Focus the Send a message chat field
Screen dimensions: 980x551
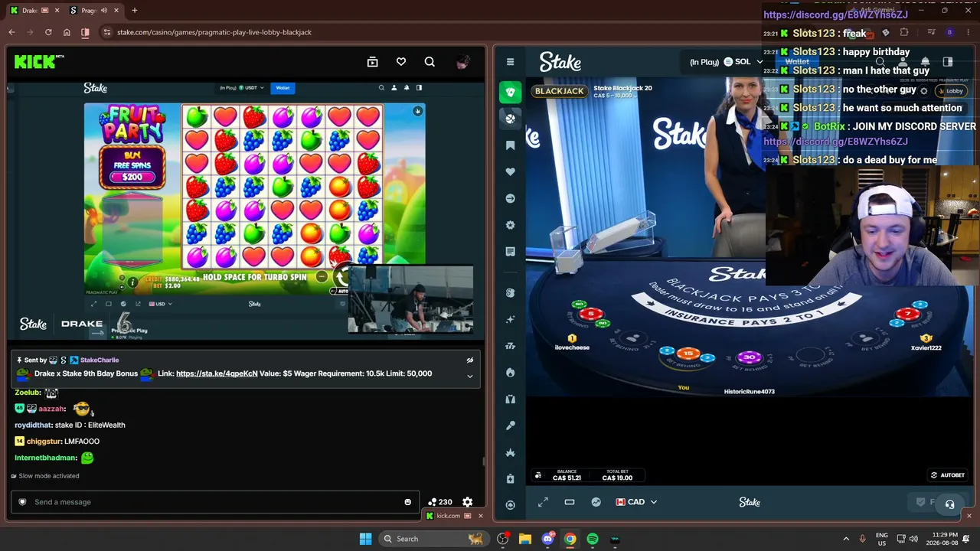pos(215,502)
